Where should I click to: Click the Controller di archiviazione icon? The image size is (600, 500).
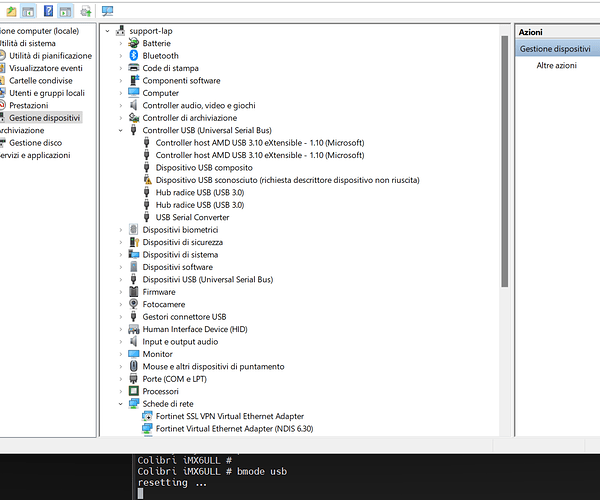pyautogui.click(x=134, y=117)
